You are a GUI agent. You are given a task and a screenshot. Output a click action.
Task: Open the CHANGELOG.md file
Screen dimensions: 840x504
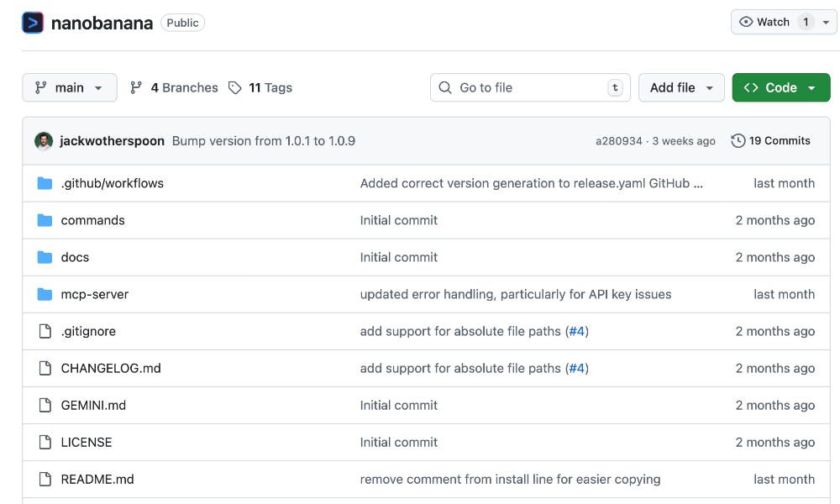point(110,368)
